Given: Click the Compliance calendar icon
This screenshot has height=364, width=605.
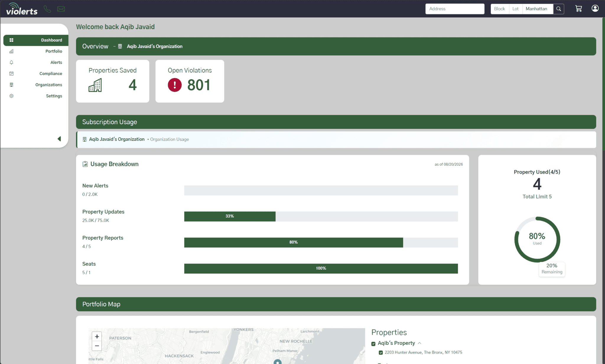Looking at the screenshot, I should tap(11, 74).
